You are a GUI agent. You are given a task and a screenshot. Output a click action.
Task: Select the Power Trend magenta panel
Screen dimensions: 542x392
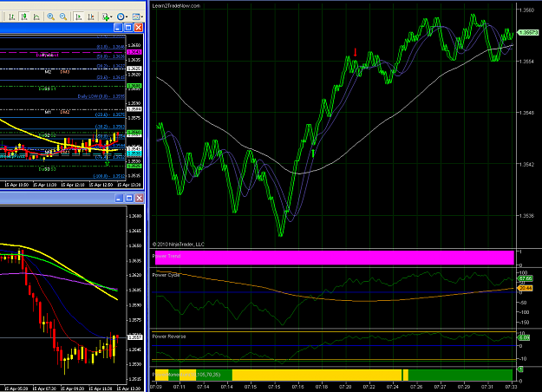[x=334, y=258]
